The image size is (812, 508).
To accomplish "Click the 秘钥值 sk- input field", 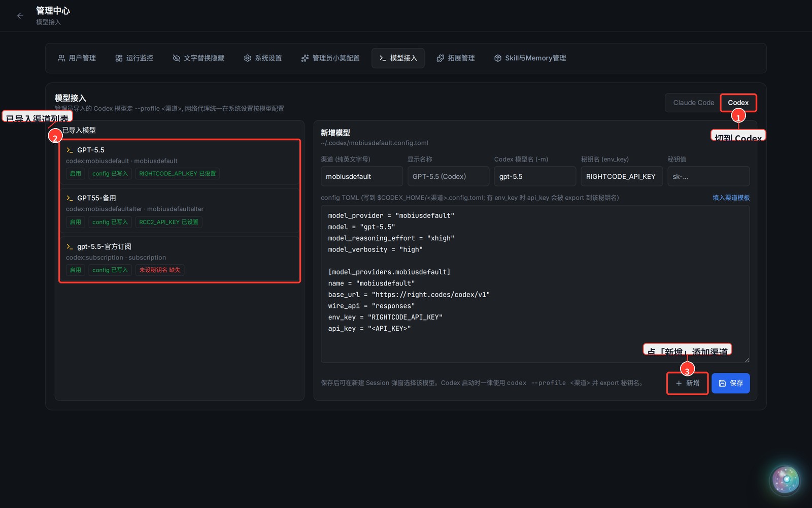I will click(708, 176).
